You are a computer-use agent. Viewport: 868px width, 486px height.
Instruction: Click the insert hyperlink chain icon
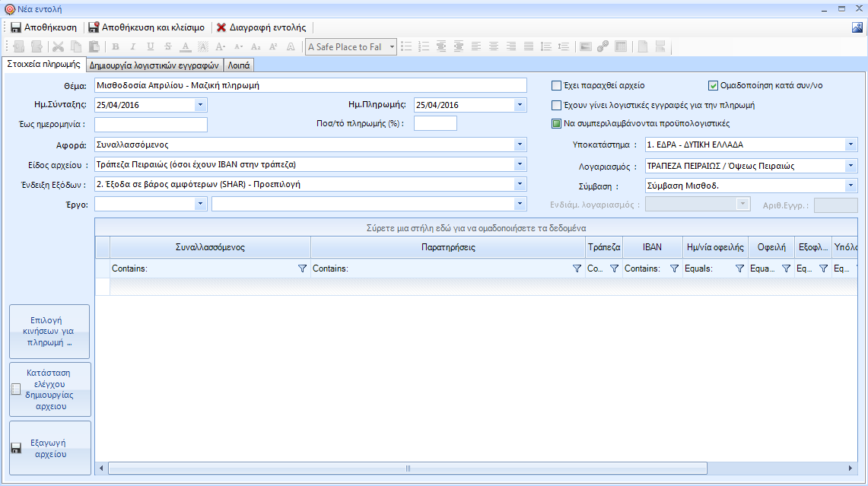tap(603, 47)
